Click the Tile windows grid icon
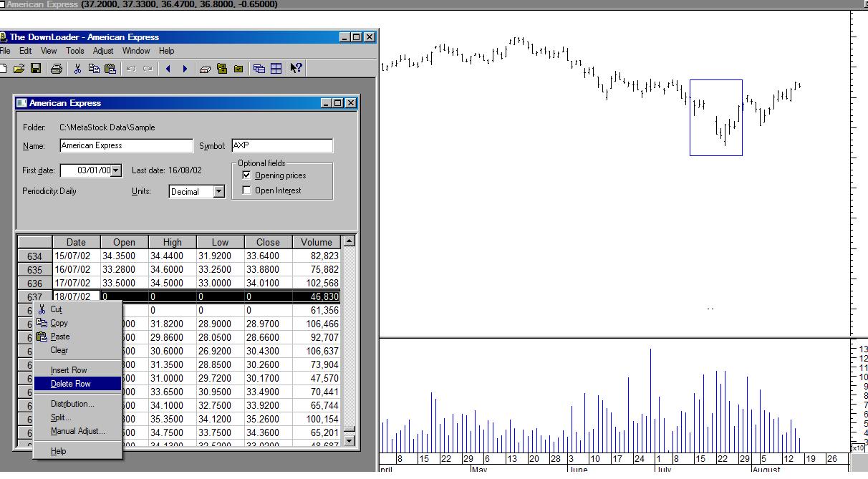Image resolution: width=868 pixels, height=479 pixels. 276,69
